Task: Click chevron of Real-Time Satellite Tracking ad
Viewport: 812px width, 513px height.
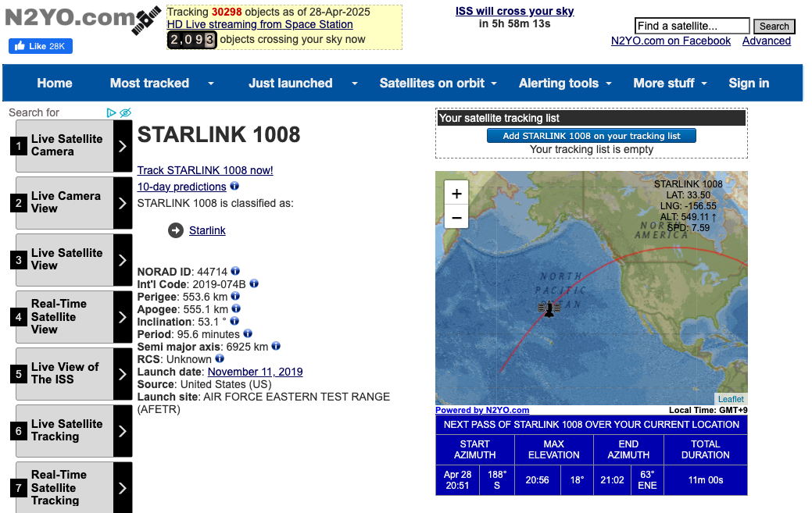Action: 123,488
